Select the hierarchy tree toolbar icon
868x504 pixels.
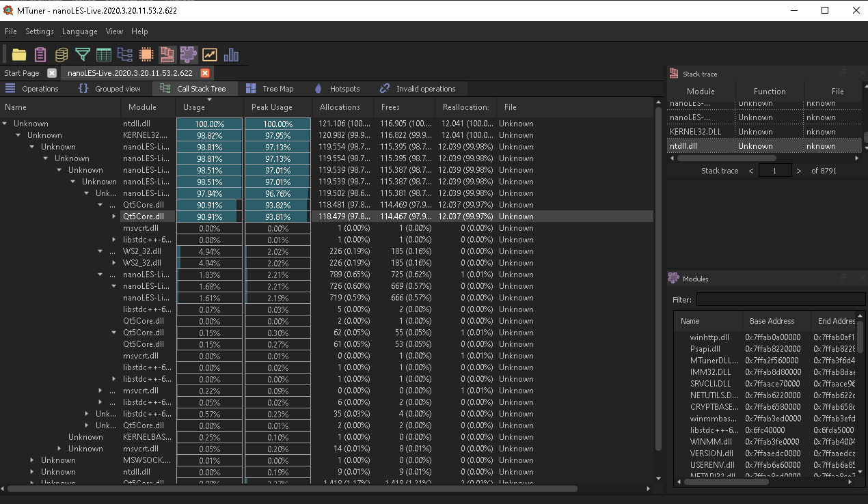tap(124, 54)
